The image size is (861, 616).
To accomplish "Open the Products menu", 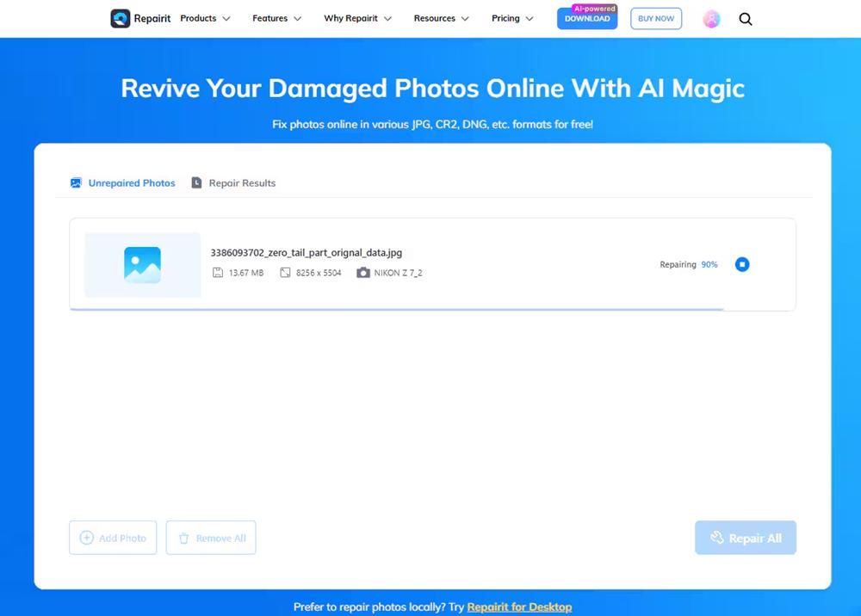I will coord(206,19).
